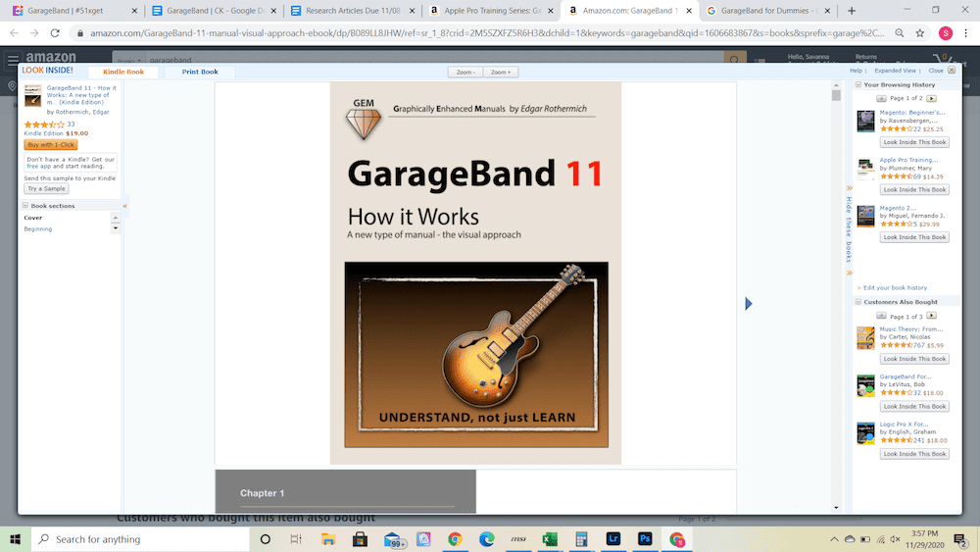Click Edit your book history link

(x=895, y=287)
